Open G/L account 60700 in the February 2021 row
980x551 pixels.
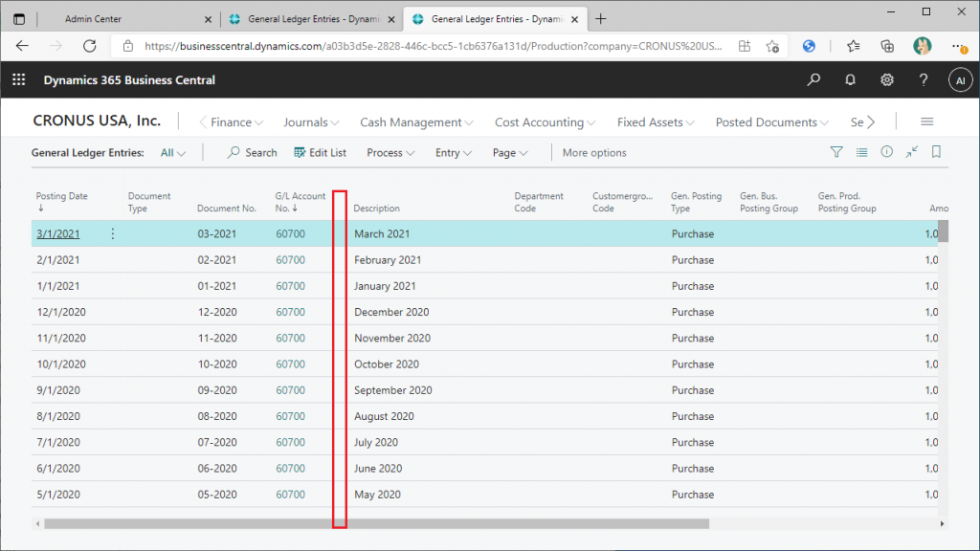(291, 260)
